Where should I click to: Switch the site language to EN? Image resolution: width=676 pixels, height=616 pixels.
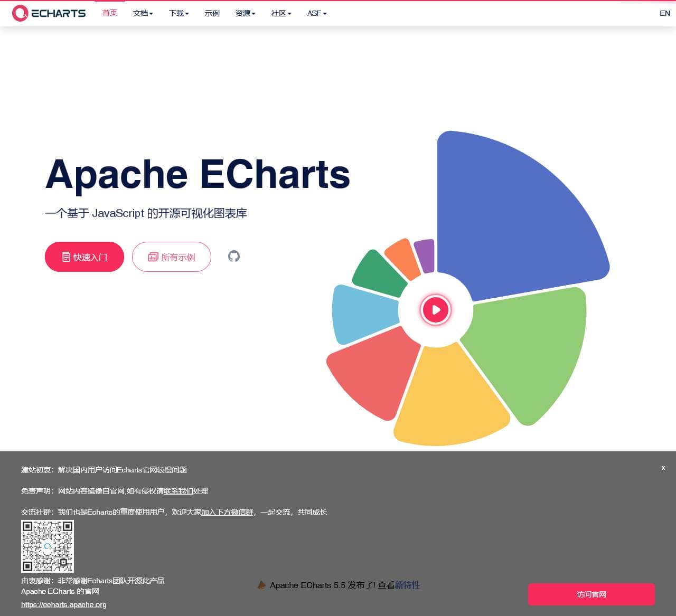click(665, 13)
